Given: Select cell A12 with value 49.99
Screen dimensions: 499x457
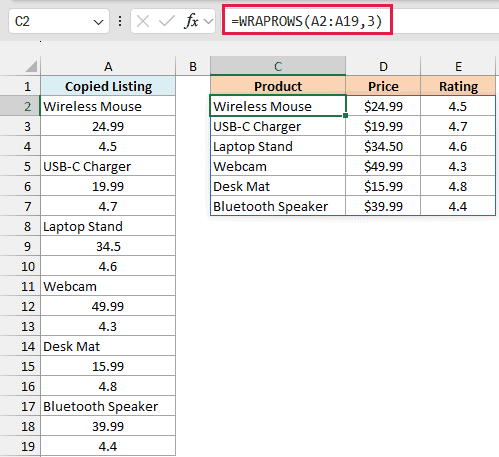Looking at the screenshot, I should [108, 306].
